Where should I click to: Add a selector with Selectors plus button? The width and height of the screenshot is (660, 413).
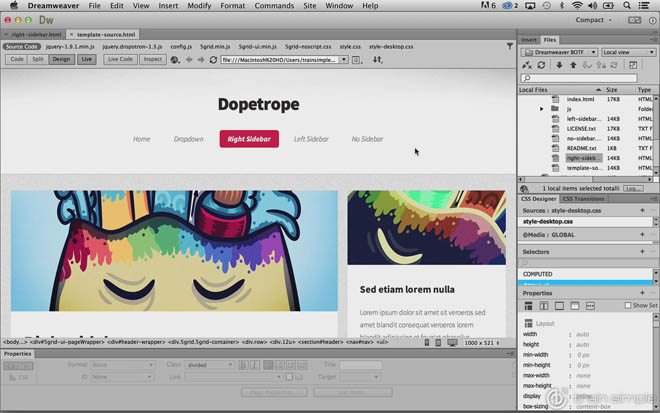642,251
